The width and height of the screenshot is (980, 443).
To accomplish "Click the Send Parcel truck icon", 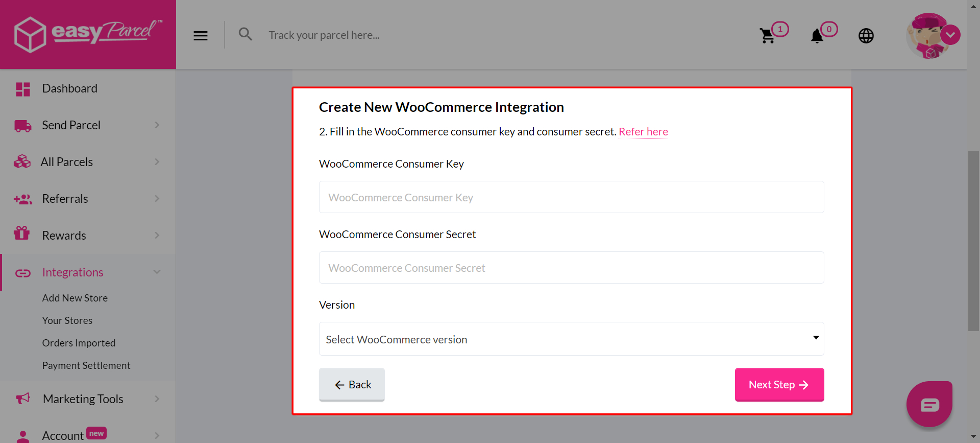I will pyautogui.click(x=23, y=126).
